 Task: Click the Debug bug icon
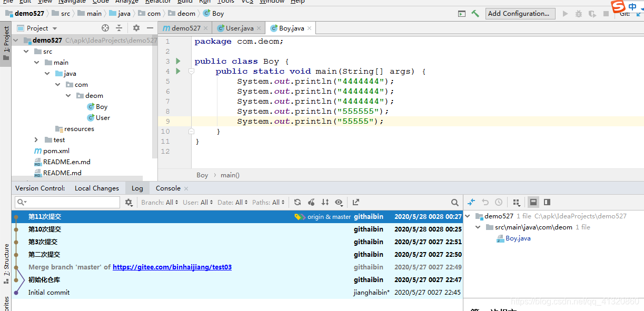click(x=579, y=14)
